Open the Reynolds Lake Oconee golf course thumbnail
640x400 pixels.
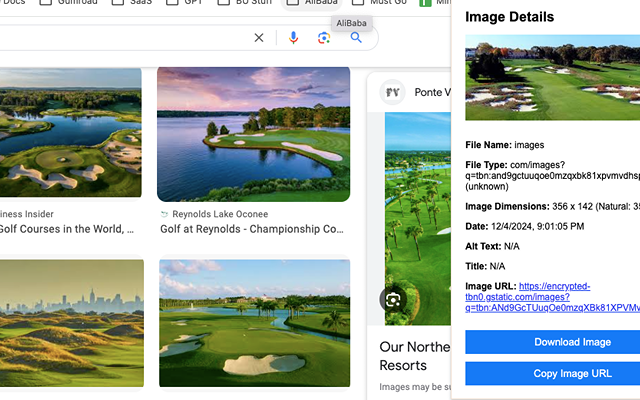click(253, 134)
